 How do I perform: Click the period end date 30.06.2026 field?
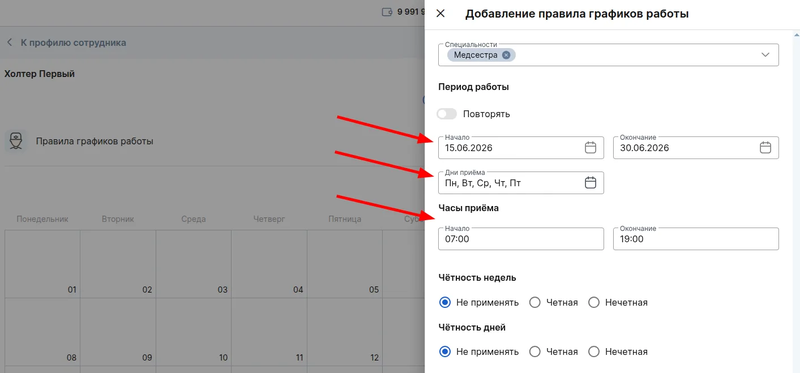point(696,147)
